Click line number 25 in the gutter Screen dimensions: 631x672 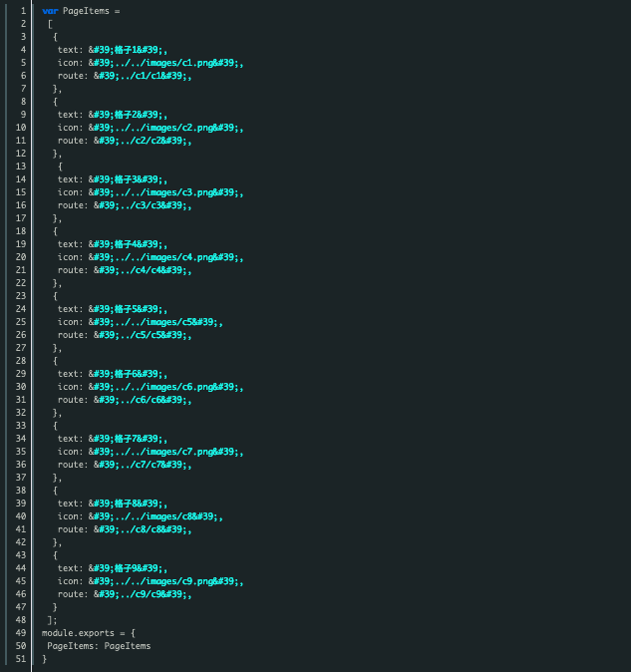point(21,322)
